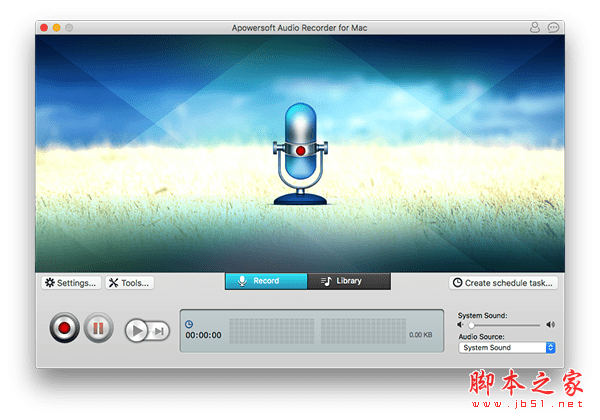This screenshot has width=600, height=420.
Task: Click the clock icon above the timer
Action: click(x=189, y=324)
